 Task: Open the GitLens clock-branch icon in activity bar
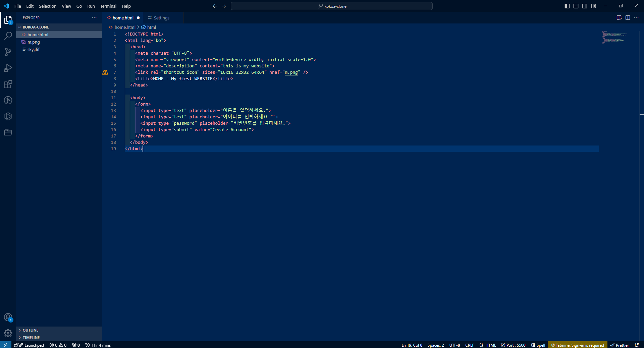pos(8,100)
